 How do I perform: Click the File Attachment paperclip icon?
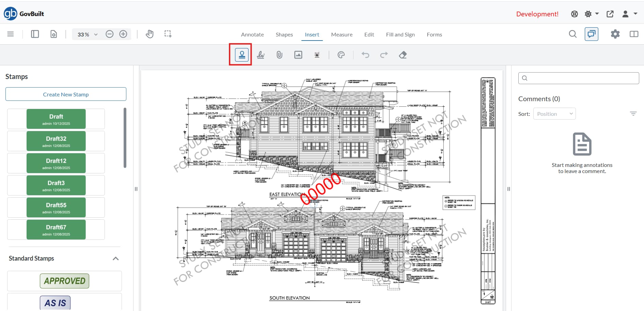pyautogui.click(x=279, y=55)
